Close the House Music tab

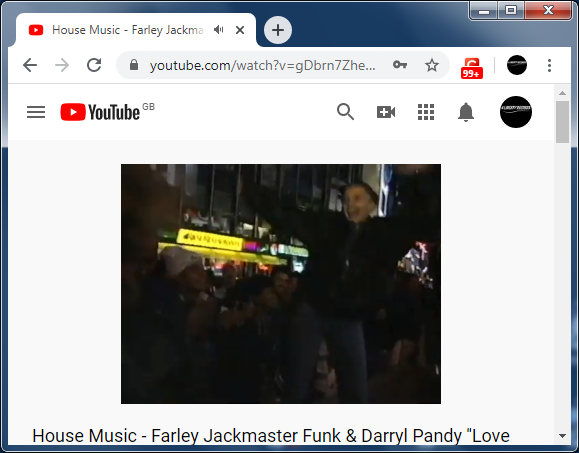240,30
